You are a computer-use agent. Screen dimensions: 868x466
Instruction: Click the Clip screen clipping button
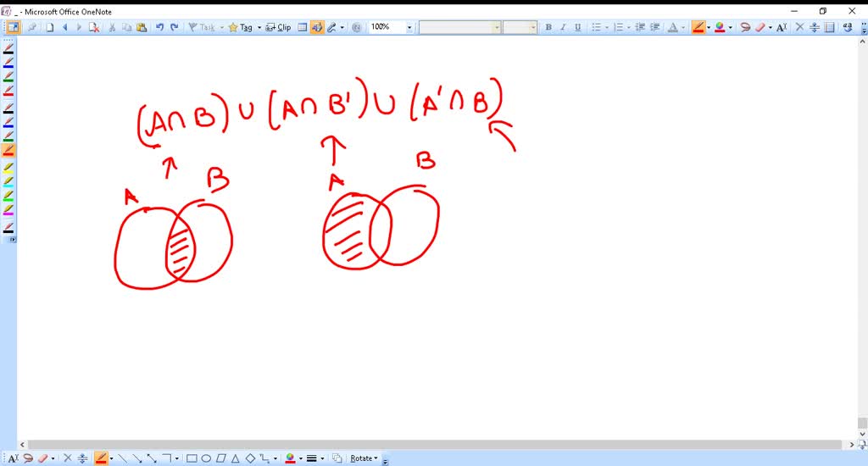click(278, 27)
